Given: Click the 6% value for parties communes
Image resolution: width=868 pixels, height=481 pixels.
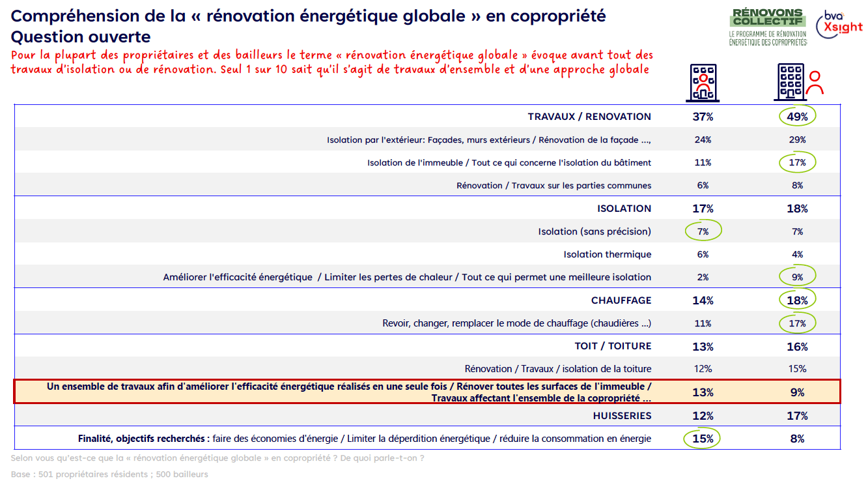Looking at the screenshot, I should [703, 185].
